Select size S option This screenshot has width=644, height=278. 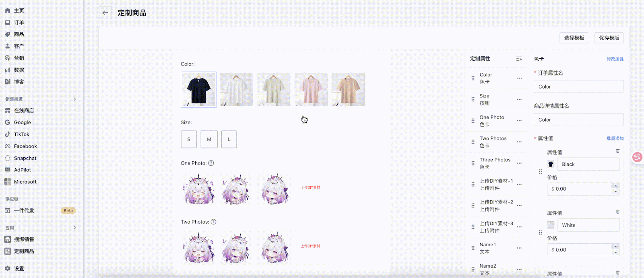tap(189, 139)
